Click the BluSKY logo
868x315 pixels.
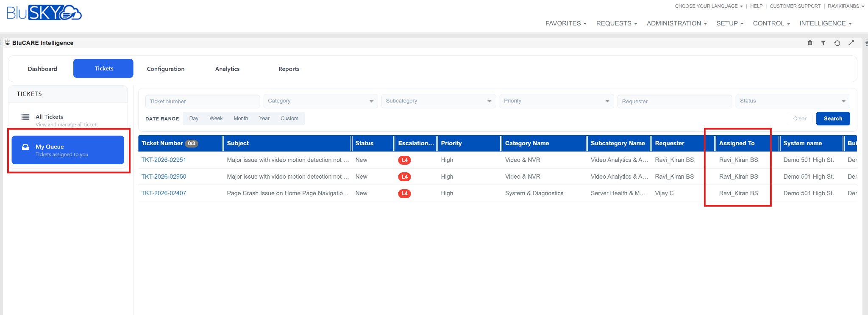(x=44, y=13)
